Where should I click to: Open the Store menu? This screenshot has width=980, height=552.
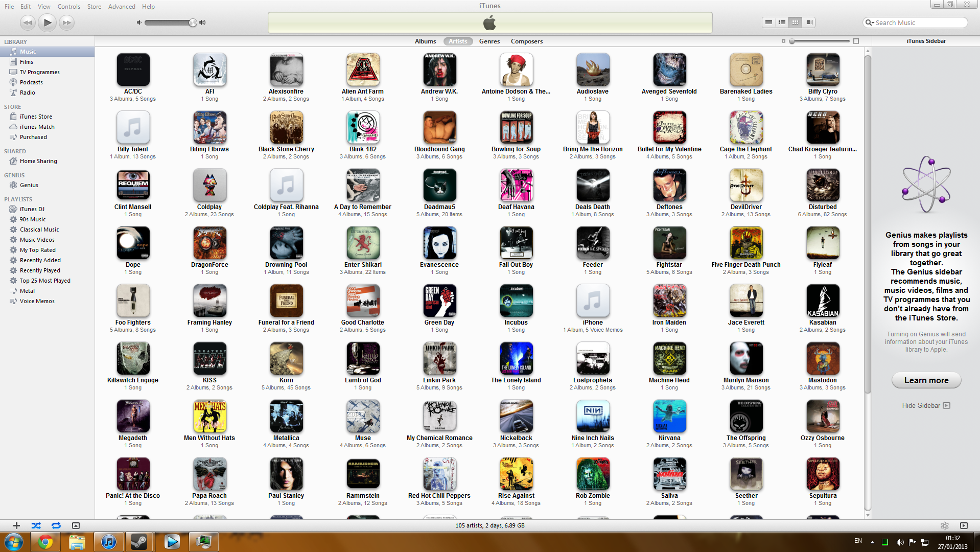(x=94, y=7)
